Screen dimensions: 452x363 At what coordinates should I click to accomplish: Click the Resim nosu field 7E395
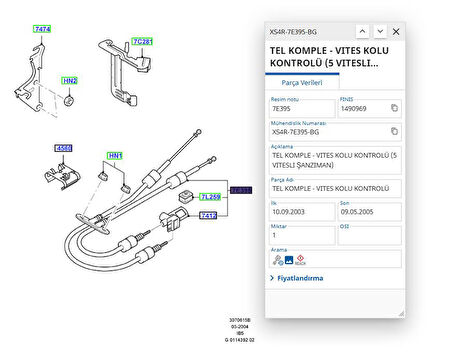tap(302, 109)
